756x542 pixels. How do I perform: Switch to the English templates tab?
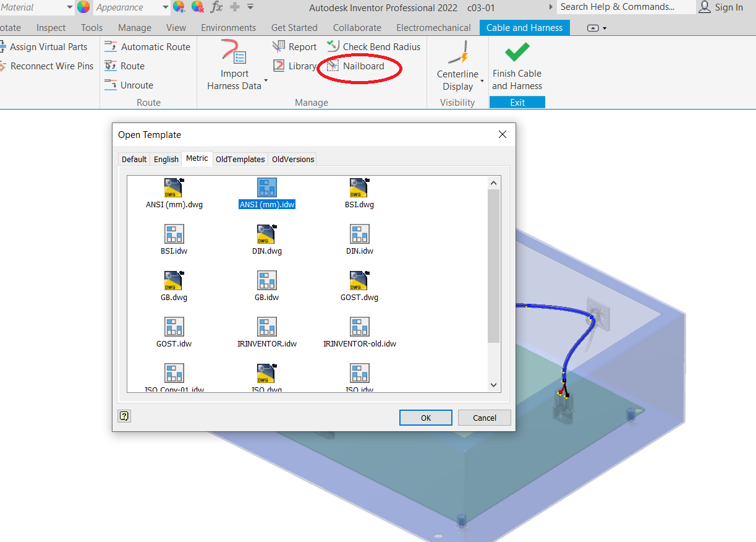[x=166, y=159]
